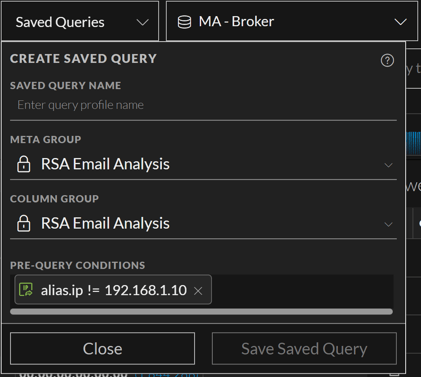Click the Save Saved Query button
Screen dimensions: 421x377
click(x=304, y=349)
